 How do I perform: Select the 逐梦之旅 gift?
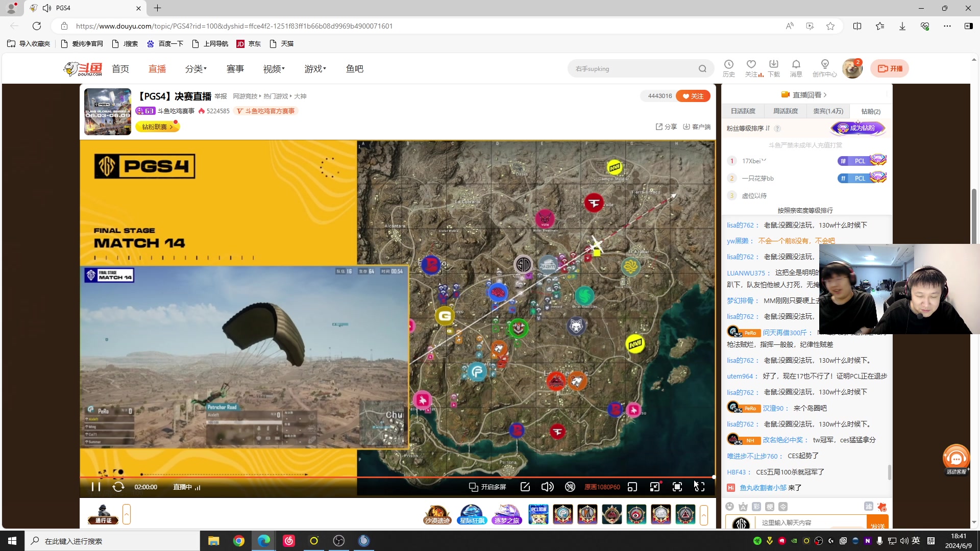[506, 514]
